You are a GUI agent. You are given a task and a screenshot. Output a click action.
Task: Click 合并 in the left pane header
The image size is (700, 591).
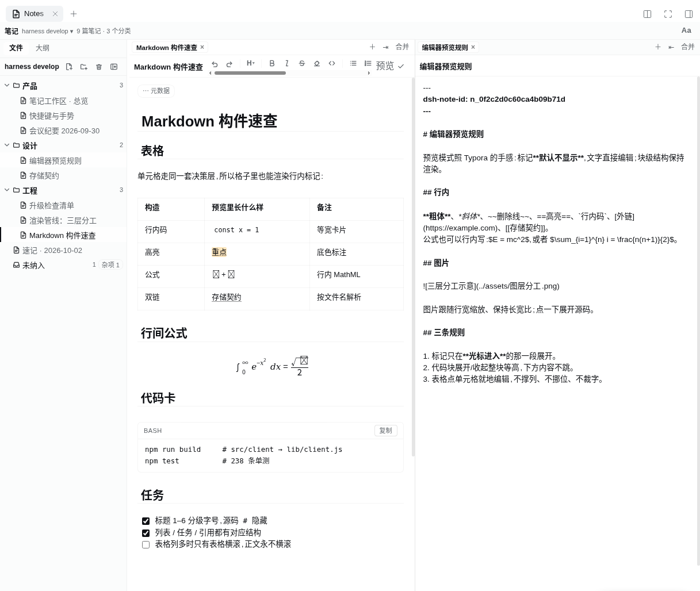tap(402, 47)
